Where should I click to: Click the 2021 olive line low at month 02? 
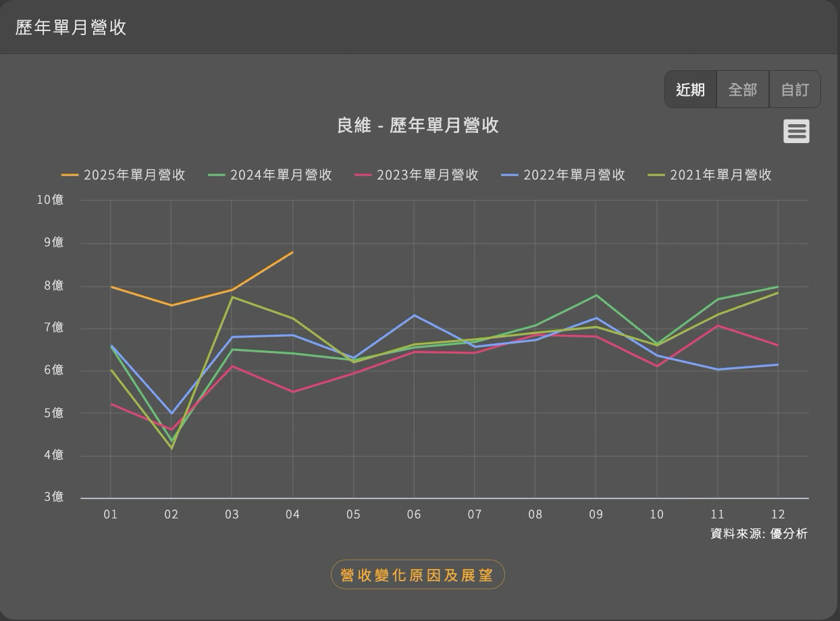[171, 448]
